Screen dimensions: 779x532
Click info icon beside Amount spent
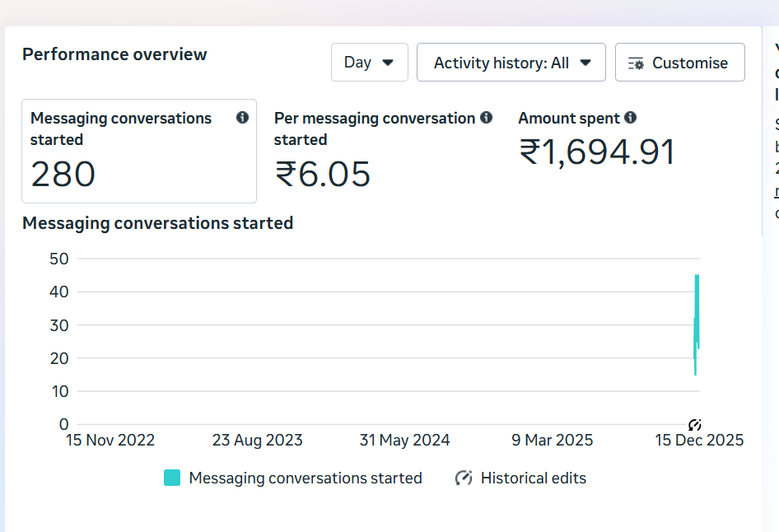pos(631,117)
